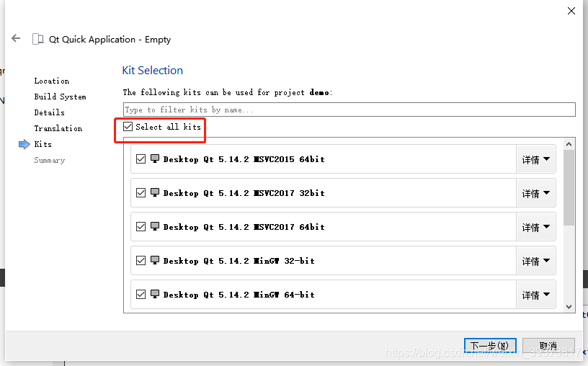Uncheck Desktop Qt 5.14.2 MinGW 32-bit kit
Image resolution: width=588 pixels, height=366 pixels.
click(141, 261)
